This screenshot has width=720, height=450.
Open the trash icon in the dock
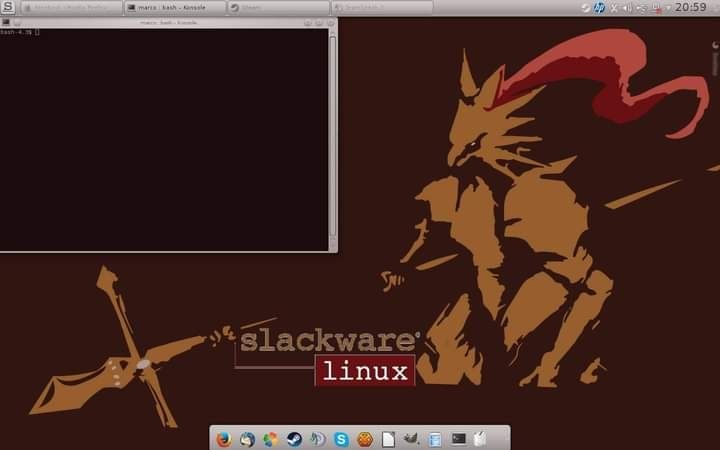(482, 439)
